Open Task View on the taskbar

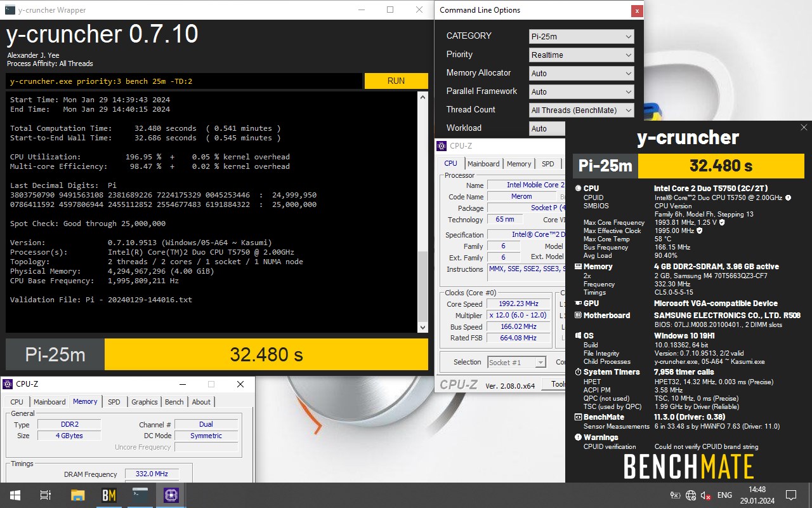point(46,495)
